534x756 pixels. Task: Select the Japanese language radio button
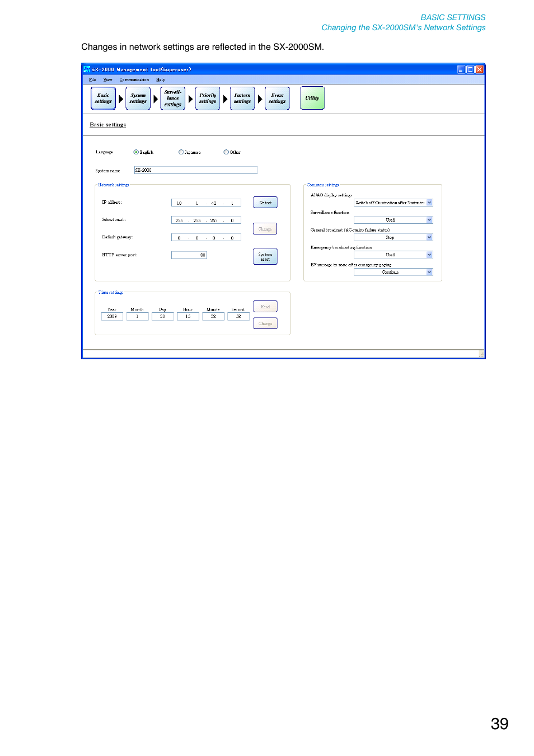181,152
